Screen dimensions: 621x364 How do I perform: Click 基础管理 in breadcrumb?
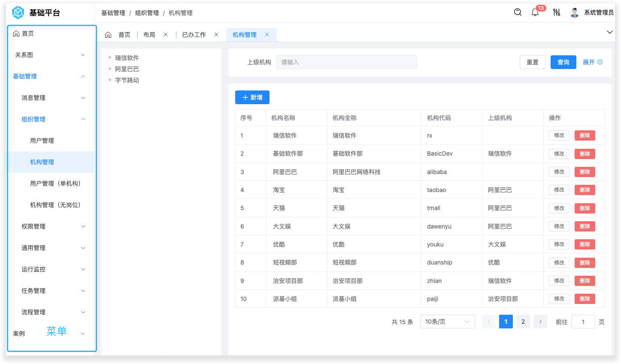click(x=113, y=13)
